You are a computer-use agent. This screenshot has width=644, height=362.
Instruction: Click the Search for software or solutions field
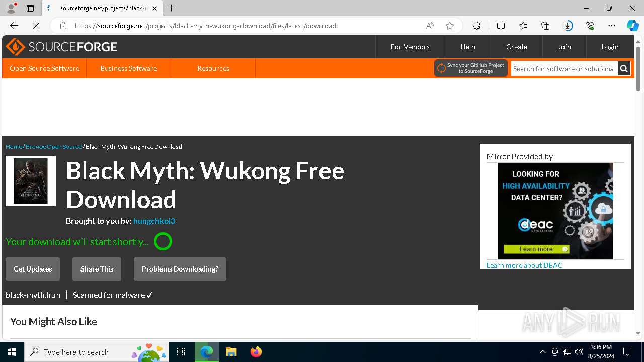(564, 69)
